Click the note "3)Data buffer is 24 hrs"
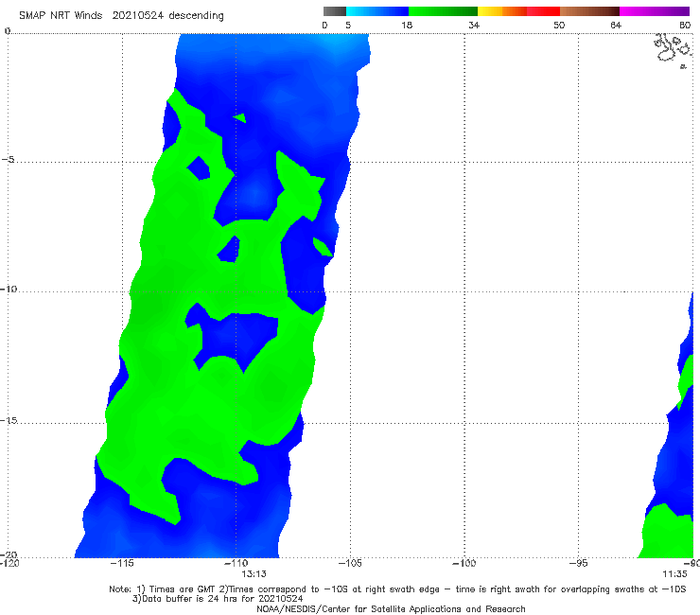The image size is (700, 615). [218, 599]
